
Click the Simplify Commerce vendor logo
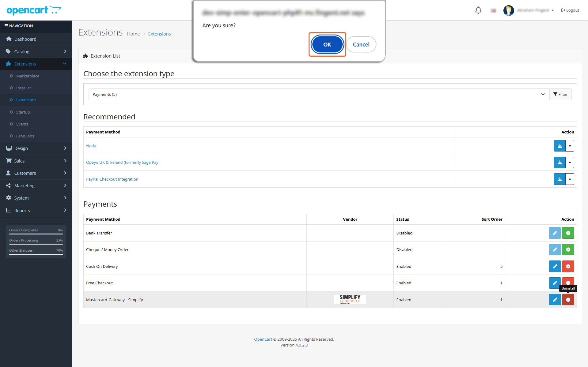[x=350, y=299]
